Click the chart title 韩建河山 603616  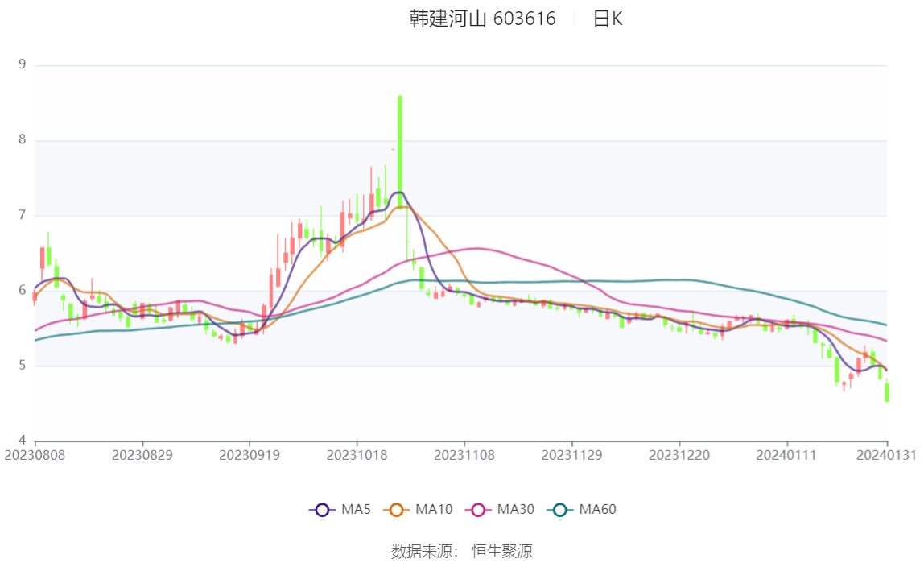[x=483, y=19]
